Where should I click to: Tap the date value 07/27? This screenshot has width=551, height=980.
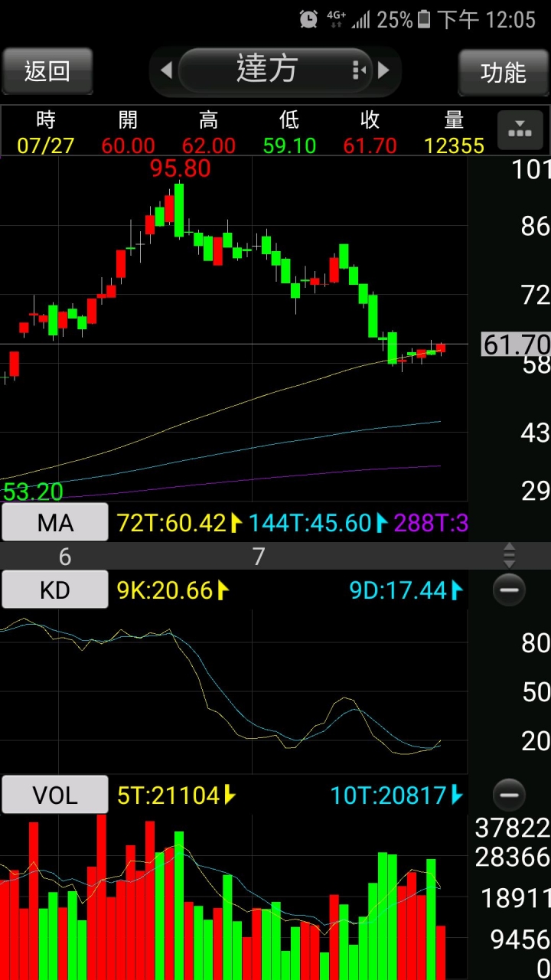click(x=45, y=145)
